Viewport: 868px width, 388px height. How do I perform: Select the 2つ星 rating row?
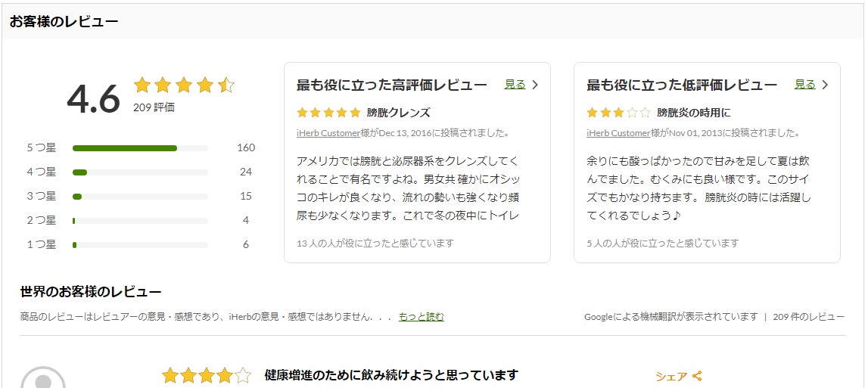pyautogui.click(x=140, y=221)
